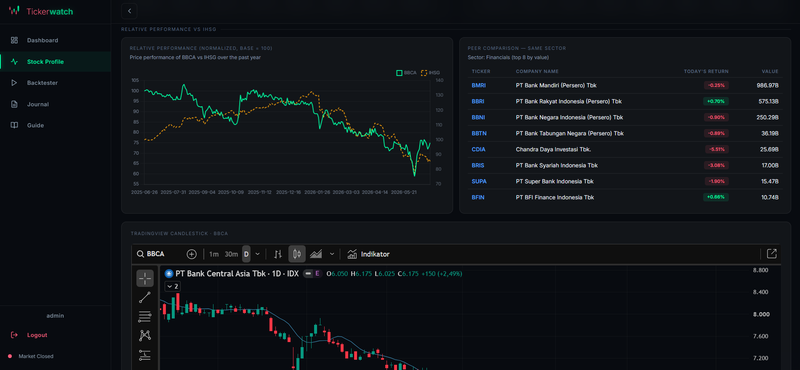Open the BRIS ticker link
This screenshot has height=370, width=800.
478,165
